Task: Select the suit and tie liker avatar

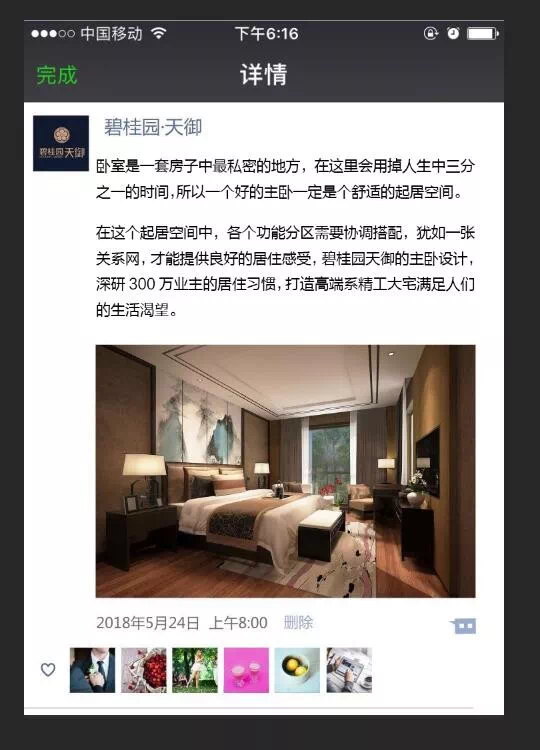Action: (92, 670)
